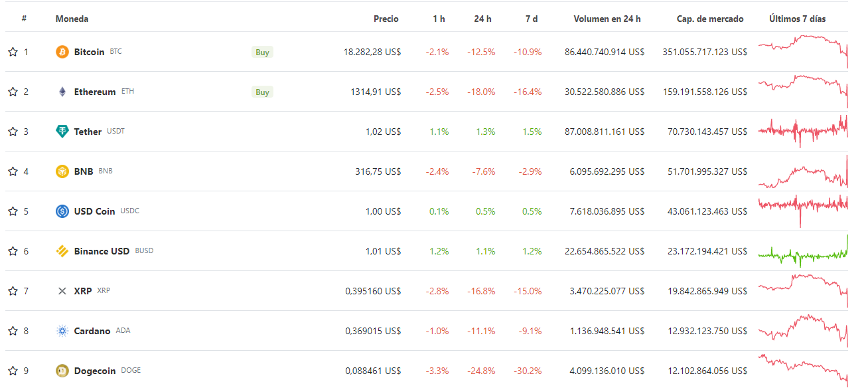This screenshot has height=388, width=868.
Task: Open the Ethereum coin page link
Action: coord(95,92)
